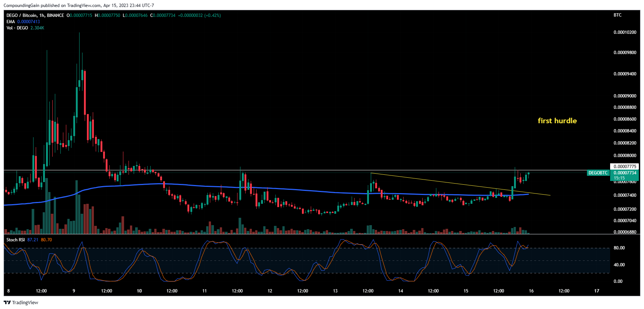Click the Stoch RSI value 87.21
This screenshot has width=644, height=309.
tap(33, 240)
